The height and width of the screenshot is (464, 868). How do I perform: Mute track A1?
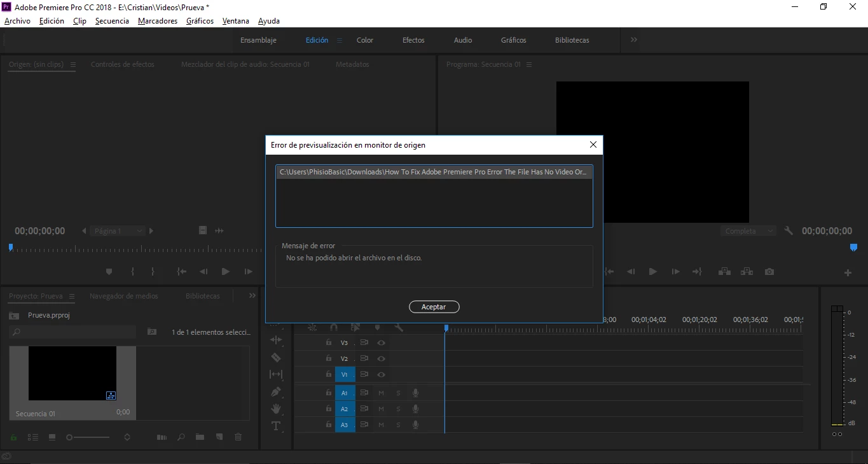tap(381, 393)
